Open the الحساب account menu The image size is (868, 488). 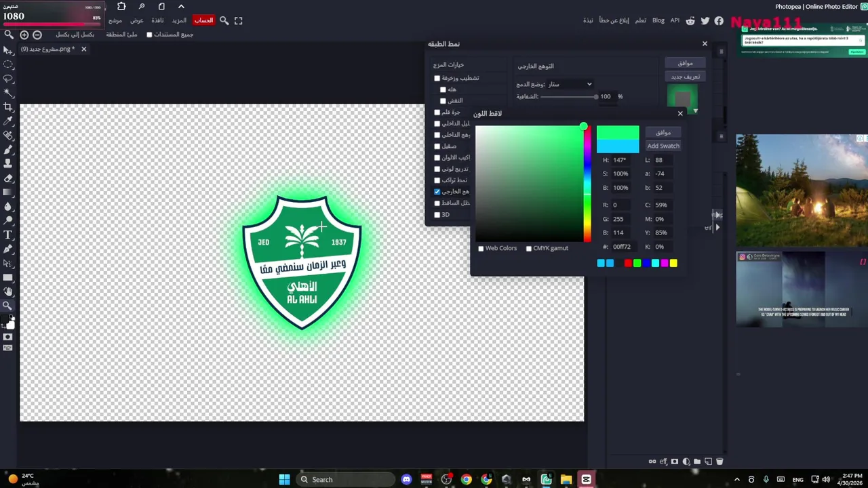pyautogui.click(x=203, y=20)
